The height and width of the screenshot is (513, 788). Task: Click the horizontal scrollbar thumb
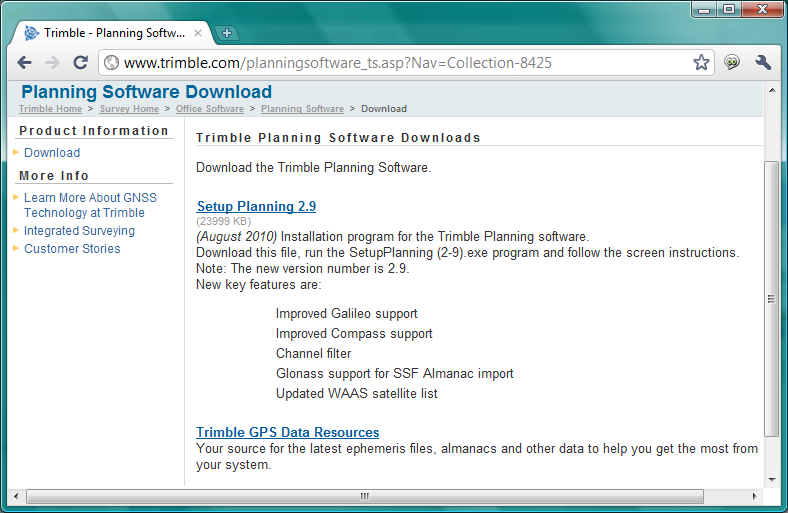[365, 496]
